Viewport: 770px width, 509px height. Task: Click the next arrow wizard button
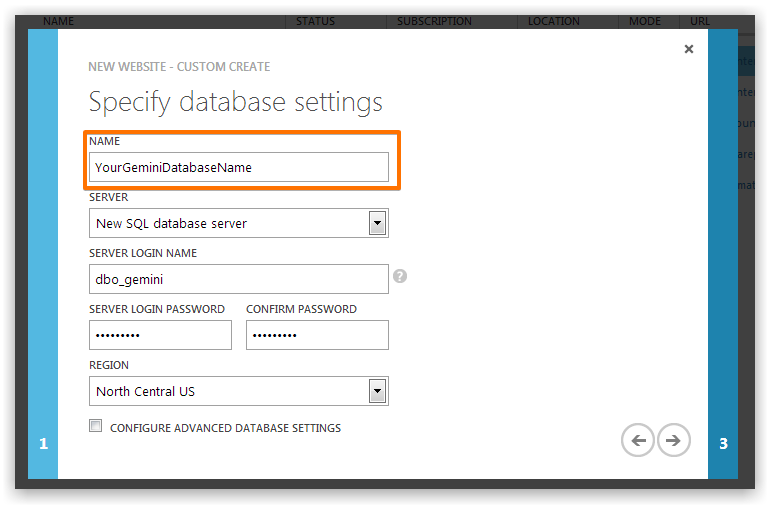pos(674,440)
